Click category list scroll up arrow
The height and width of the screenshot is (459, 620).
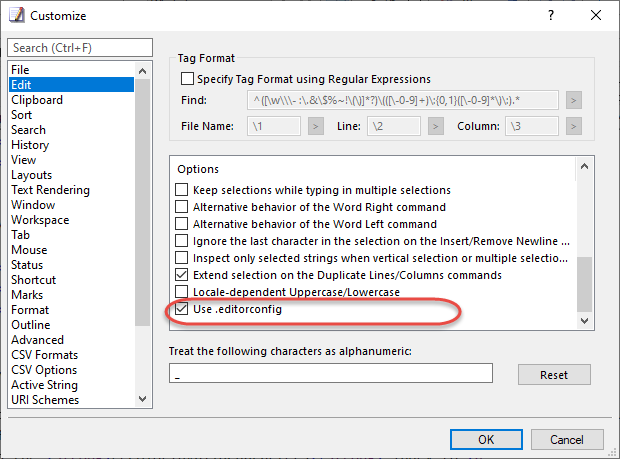(x=142, y=71)
